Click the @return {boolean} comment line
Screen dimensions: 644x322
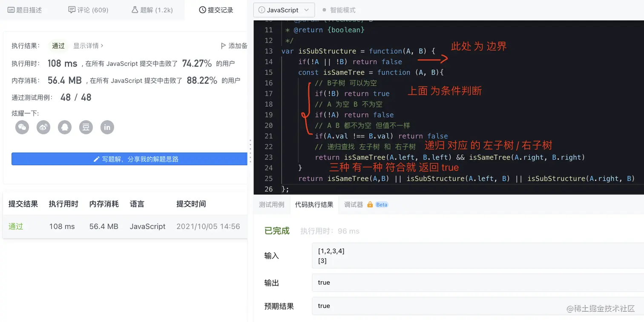(x=325, y=30)
